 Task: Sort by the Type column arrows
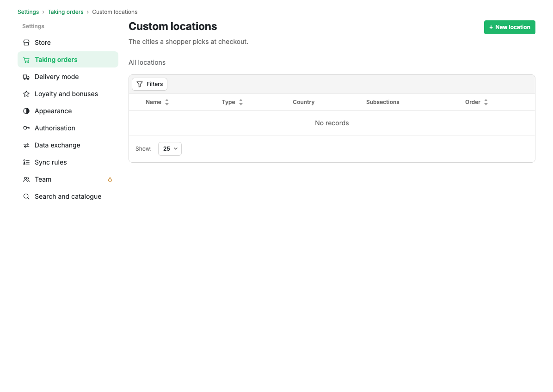coord(241,102)
